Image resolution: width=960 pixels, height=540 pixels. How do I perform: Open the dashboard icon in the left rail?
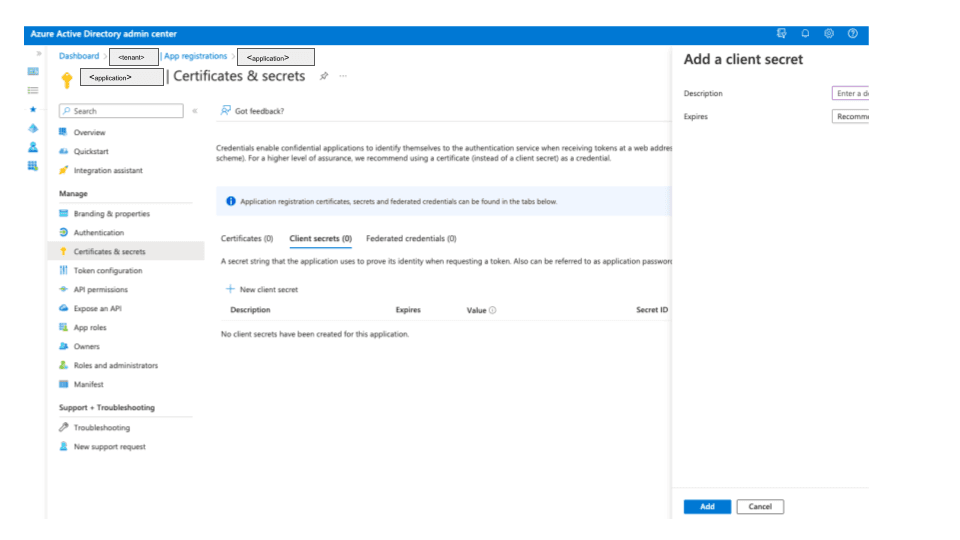click(33, 72)
